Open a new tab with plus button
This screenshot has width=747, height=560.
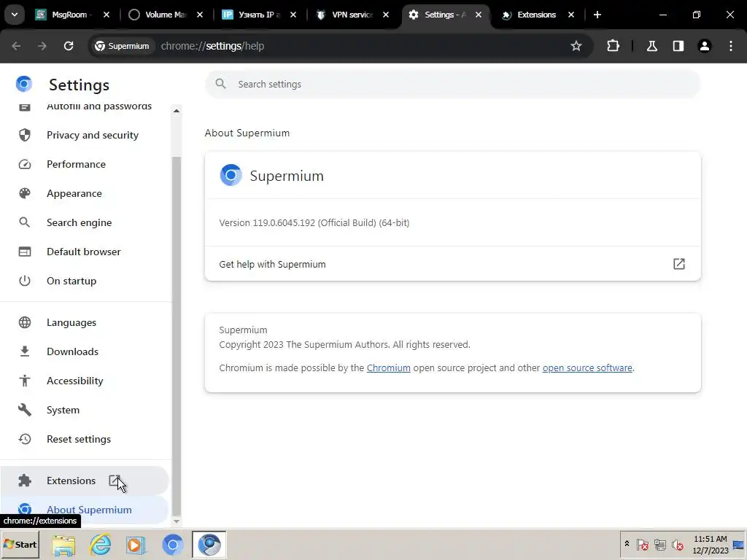[597, 15]
